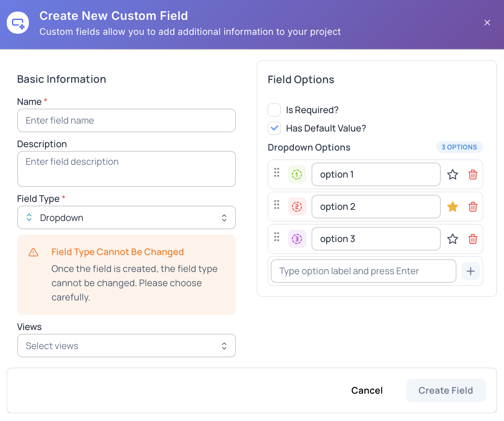Click the chevron on the Views selector
The height and width of the screenshot is (421, 504).
point(224,345)
